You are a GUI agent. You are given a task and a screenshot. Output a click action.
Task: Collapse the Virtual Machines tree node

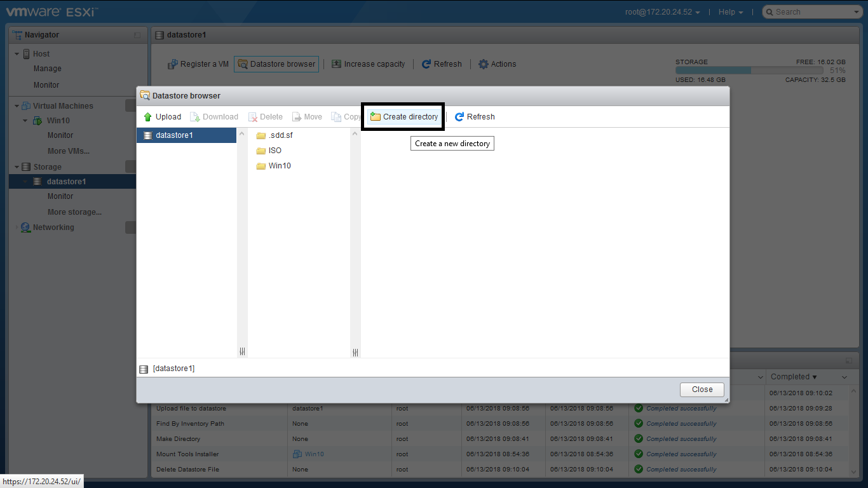(x=17, y=106)
